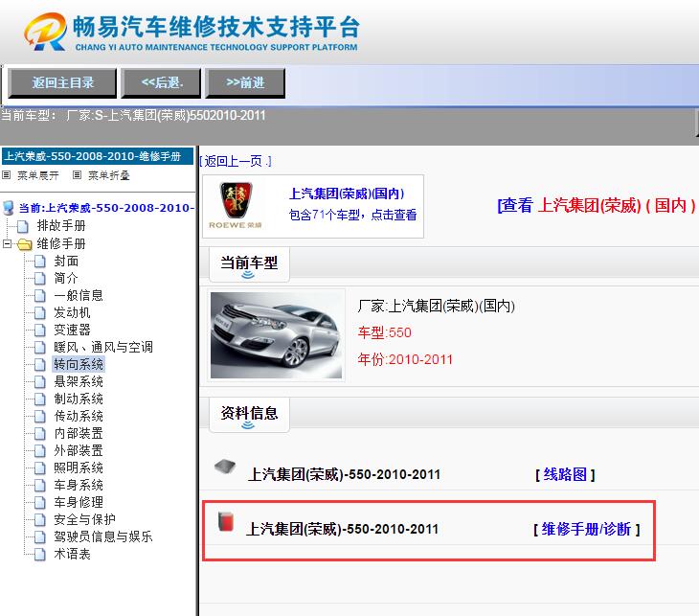The height and width of the screenshot is (616, 699).
Task: Click the page icon next to 一般信息
Action: [40, 296]
